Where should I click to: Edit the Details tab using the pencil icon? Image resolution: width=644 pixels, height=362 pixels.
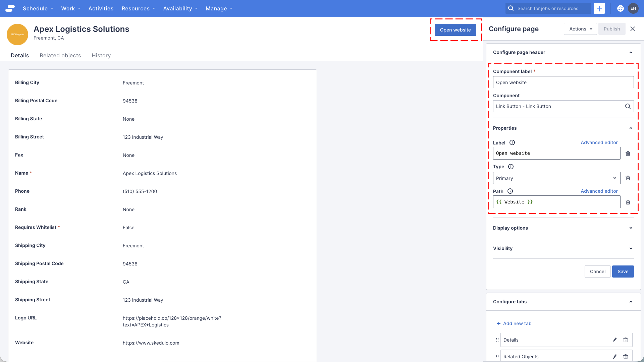tap(615, 340)
